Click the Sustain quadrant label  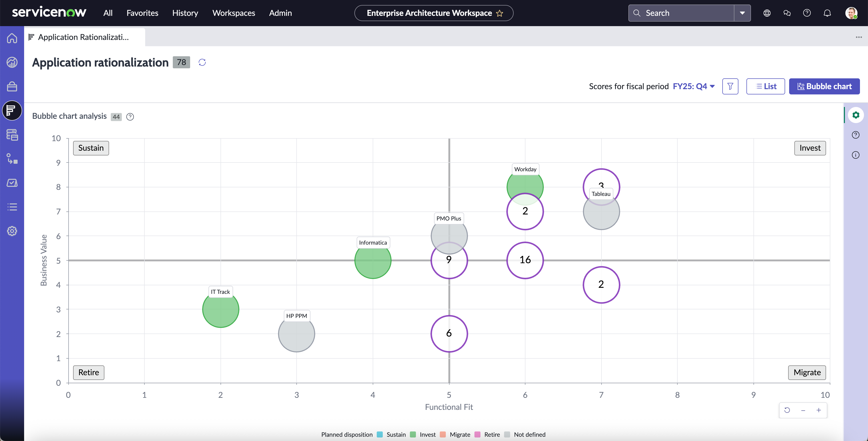(x=91, y=148)
